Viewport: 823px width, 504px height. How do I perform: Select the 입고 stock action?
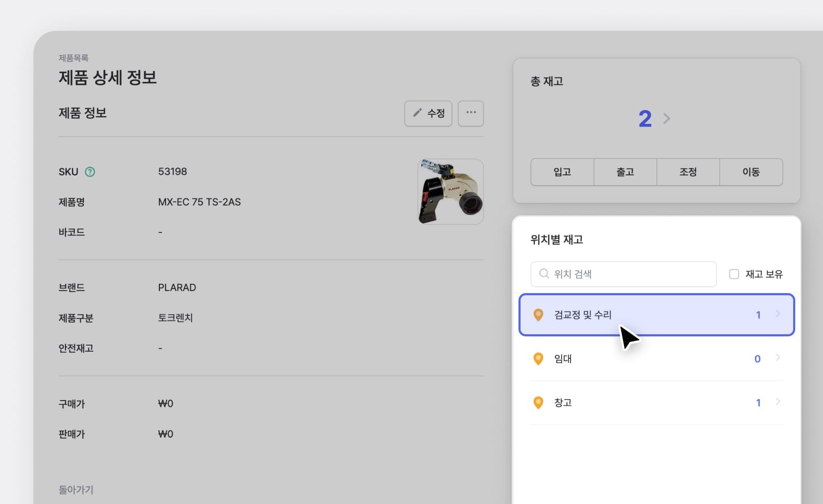click(562, 172)
